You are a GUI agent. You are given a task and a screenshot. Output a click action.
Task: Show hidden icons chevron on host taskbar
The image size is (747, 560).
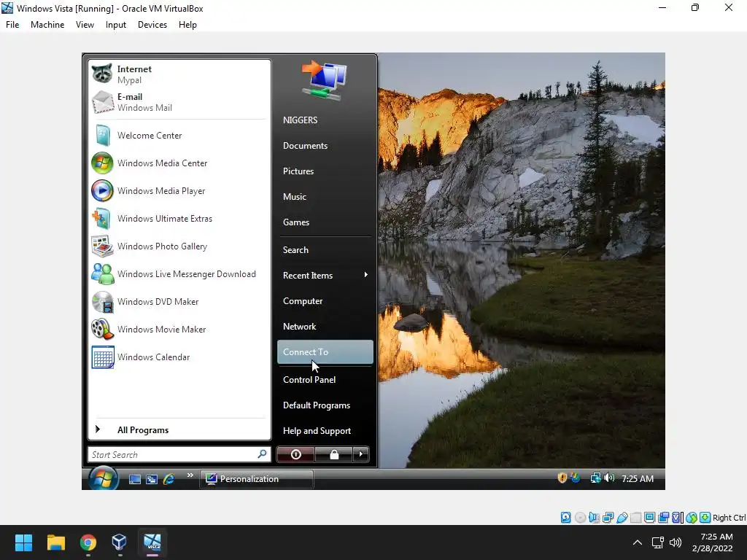[638, 542]
